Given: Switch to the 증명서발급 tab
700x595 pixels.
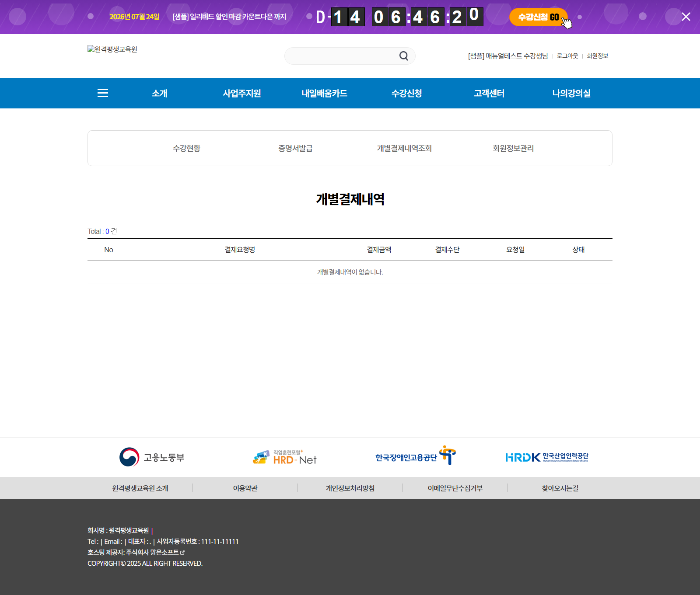Looking at the screenshot, I should 295,148.
